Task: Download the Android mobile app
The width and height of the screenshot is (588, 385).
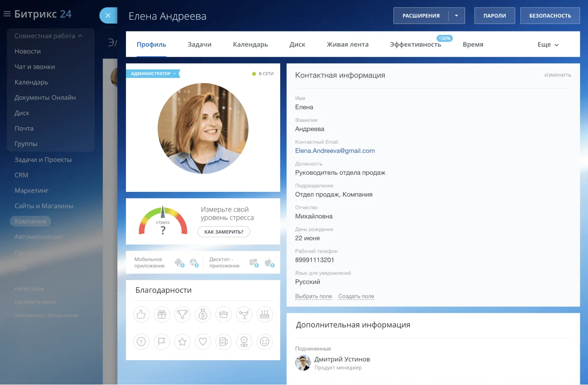Action: tap(179, 263)
